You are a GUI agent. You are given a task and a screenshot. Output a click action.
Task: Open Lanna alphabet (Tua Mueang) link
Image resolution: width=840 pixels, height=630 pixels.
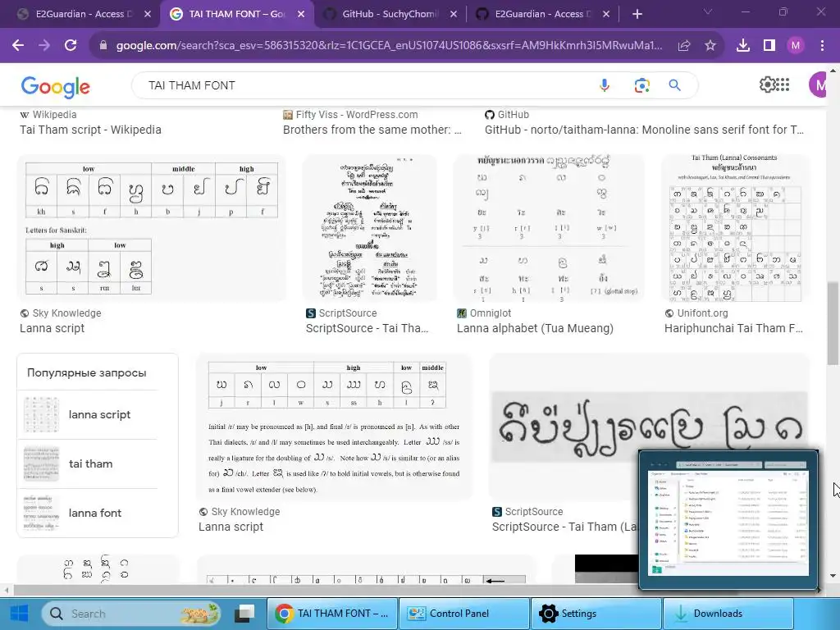535,328
